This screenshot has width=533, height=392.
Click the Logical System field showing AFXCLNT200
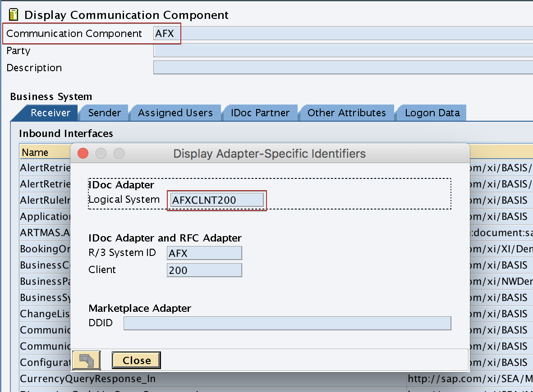click(x=216, y=199)
